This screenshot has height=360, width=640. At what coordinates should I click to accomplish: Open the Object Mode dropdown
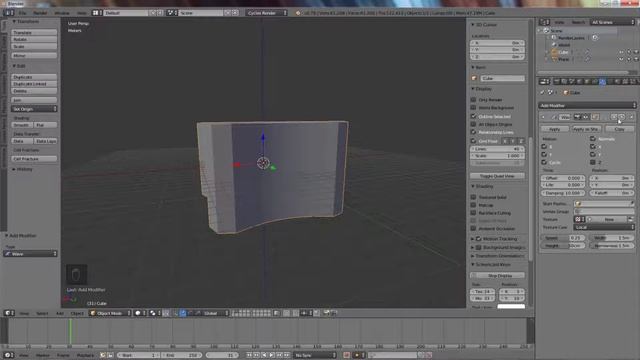click(110, 313)
